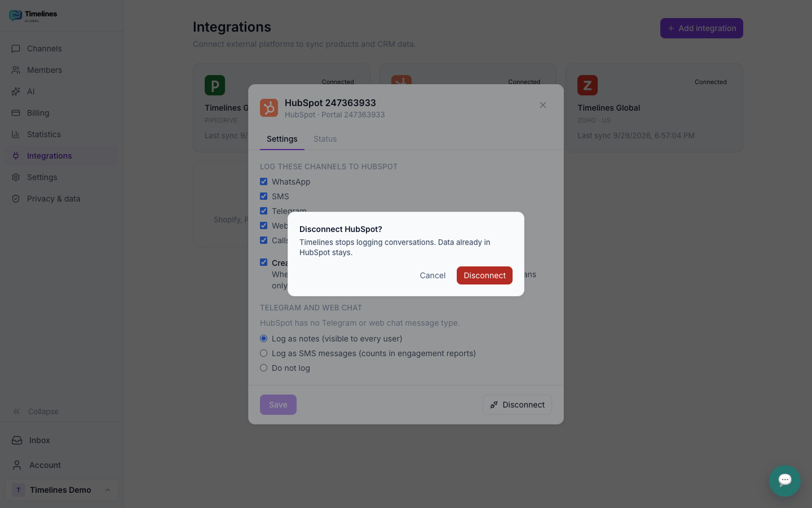Expand the Timelines Demo workspace switcher
812x508 pixels.
pyautogui.click(x=61, y=490)
